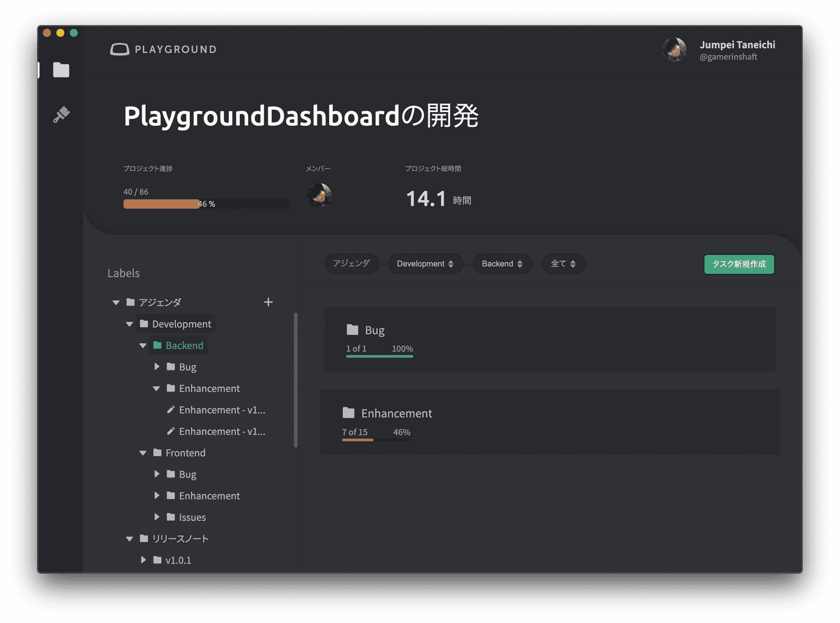This screenshot has height=623, width=840.
Task: Open the projects folder sidebar icon
Action: click(61, 70)
